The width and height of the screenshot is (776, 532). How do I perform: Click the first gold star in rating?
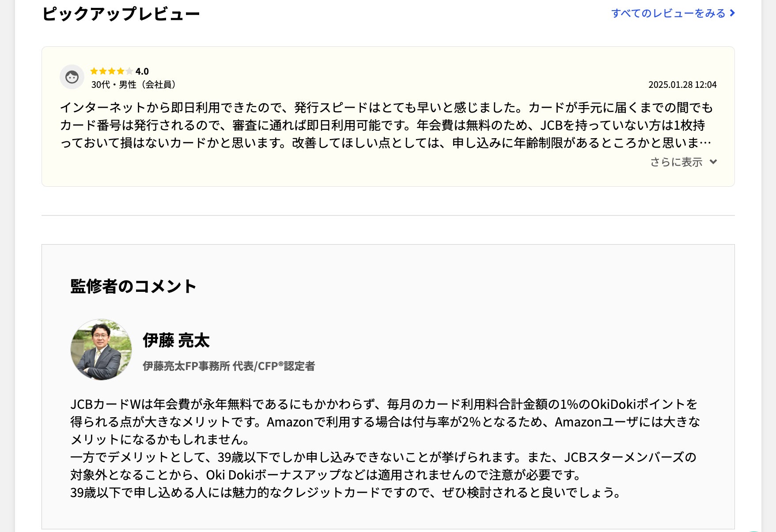[x=94, y=71]
